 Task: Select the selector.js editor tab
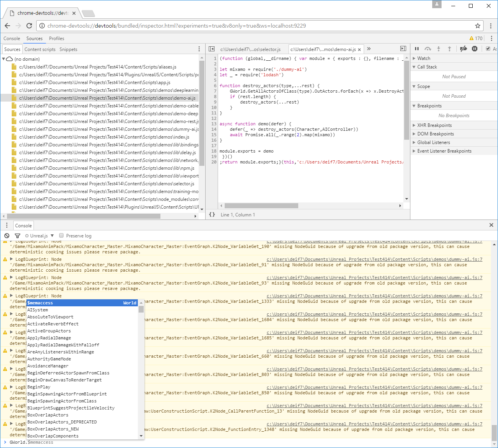[x=250, y=49]
